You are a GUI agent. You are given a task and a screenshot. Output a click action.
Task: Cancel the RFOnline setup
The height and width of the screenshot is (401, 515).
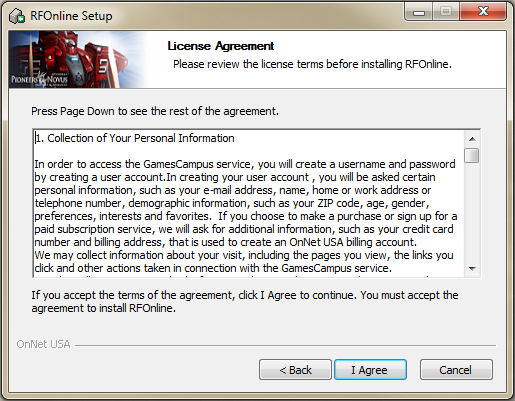[456, 369]
